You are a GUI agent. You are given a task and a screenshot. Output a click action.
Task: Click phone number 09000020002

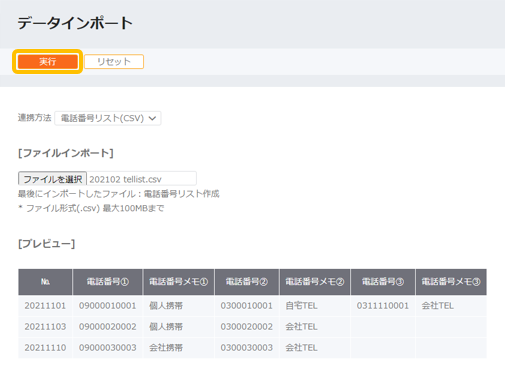tap(107, 327)
